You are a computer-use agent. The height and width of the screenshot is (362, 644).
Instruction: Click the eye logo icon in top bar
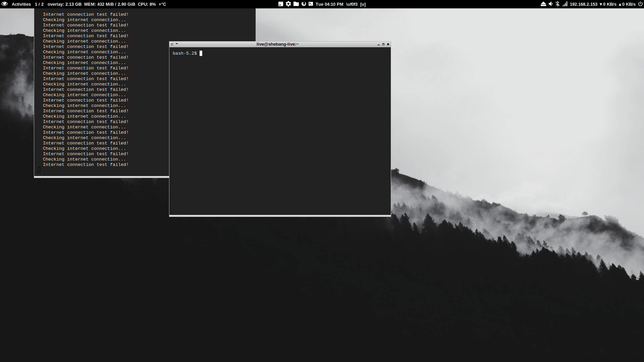click(5, 4)
